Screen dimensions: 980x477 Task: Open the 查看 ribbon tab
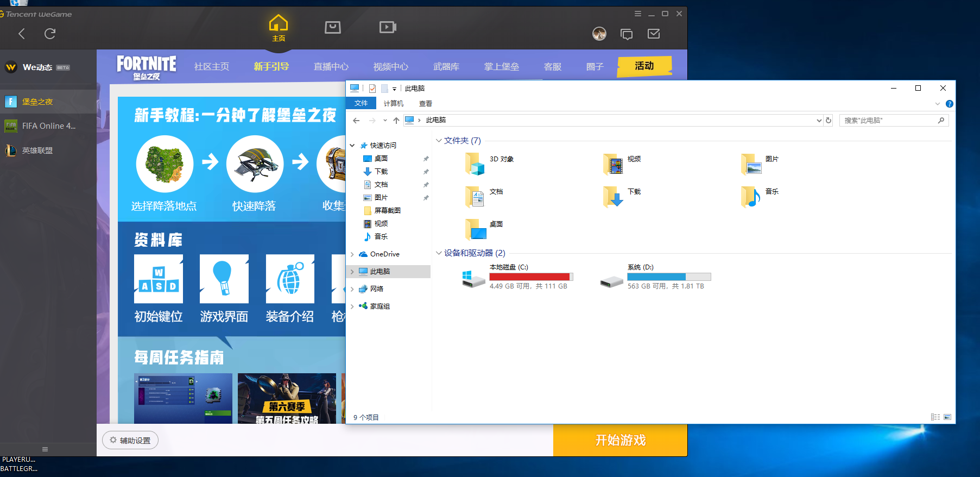pyautogui.click(x=425, y=104)
